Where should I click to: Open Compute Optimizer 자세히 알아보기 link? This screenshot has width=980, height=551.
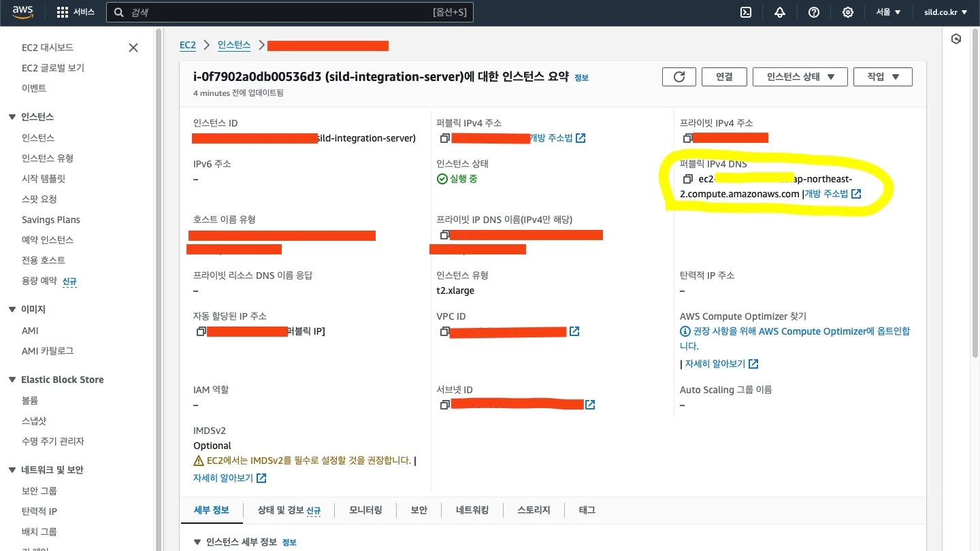coord(722,364)
